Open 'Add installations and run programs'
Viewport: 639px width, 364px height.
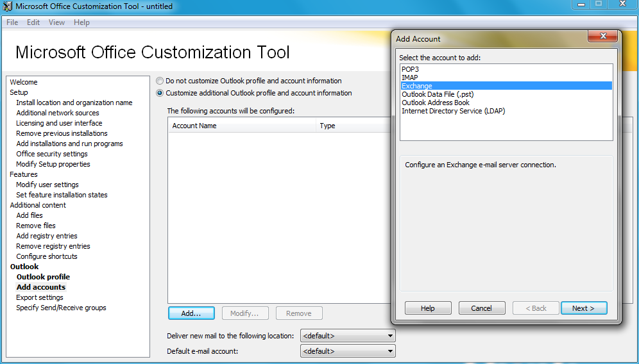pyautogui.click(x=69, y=144)
